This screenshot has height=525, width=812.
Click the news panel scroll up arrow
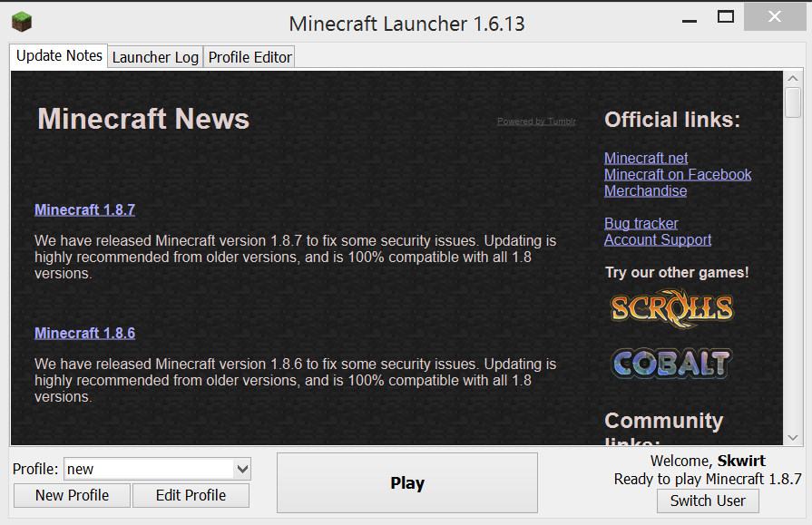pyautogui.click(x=793, y=78)
